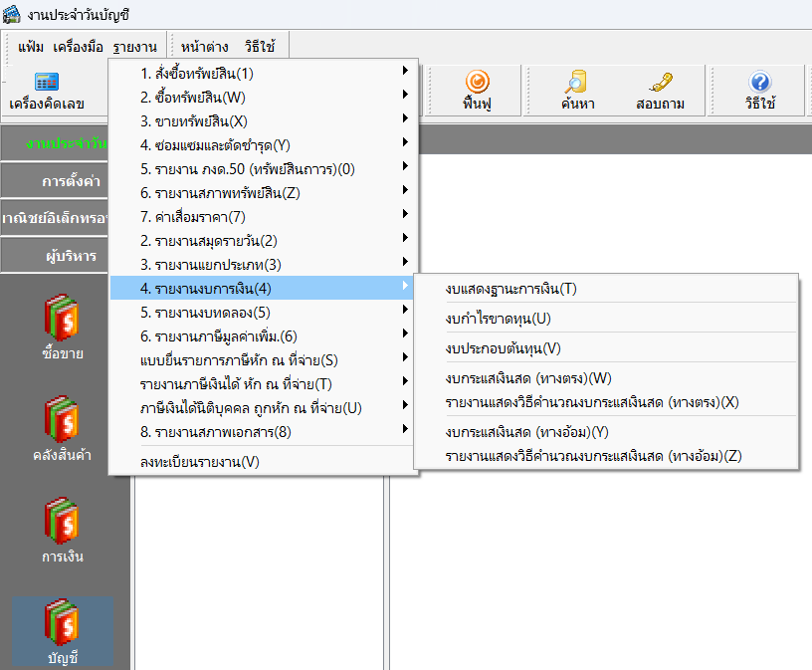Click the application icon in title bar
This screenshot has width=812, height=670.
tap(11, 15)
